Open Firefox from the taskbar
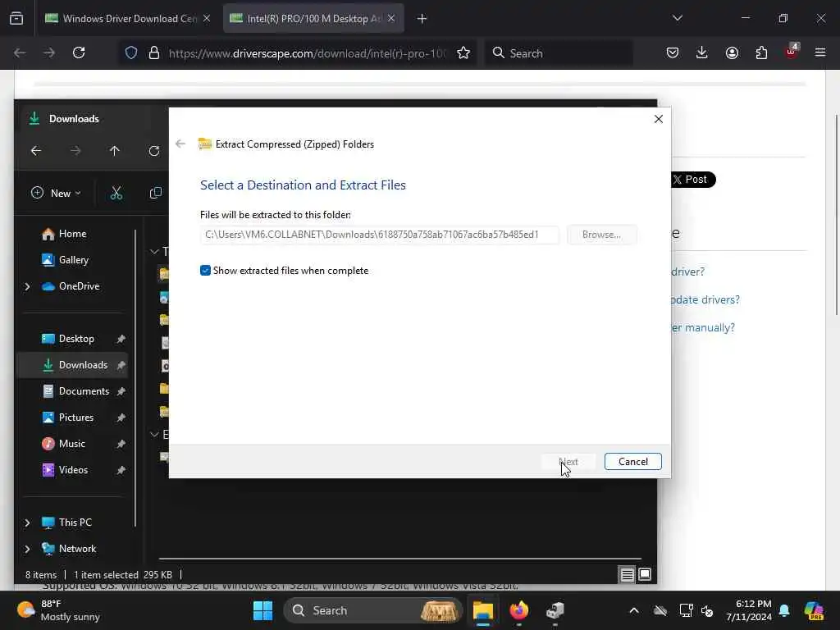 point(518,610)
